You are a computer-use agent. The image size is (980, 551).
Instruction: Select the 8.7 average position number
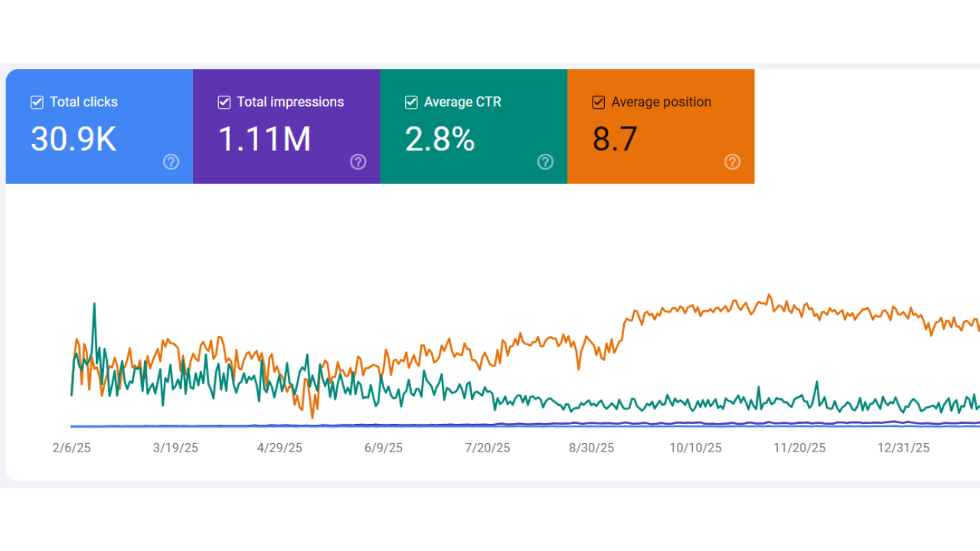(615, 139)
